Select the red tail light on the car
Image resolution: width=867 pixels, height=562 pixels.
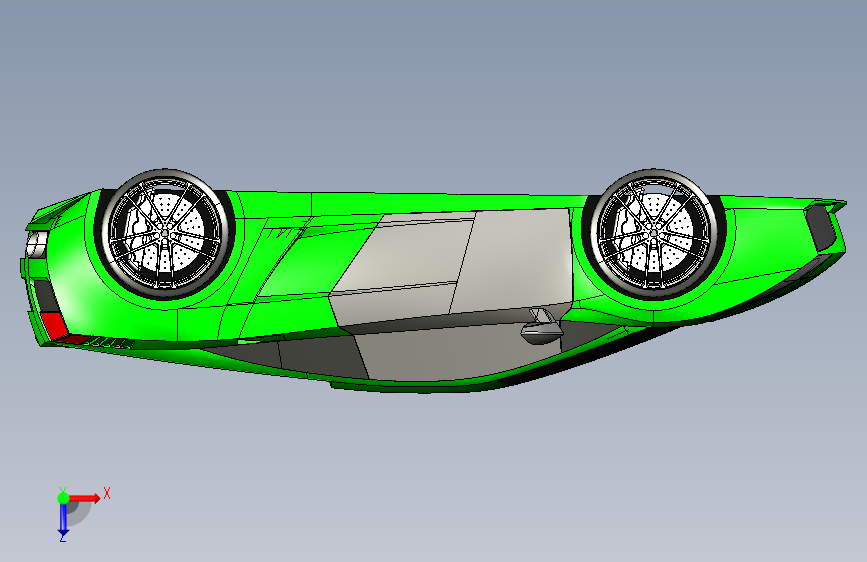tap(53, 324)
